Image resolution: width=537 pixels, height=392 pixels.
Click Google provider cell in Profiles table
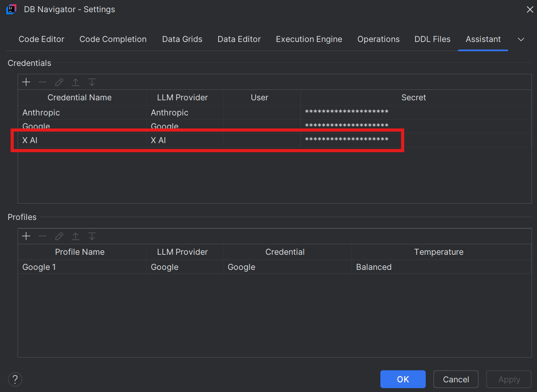point(185,267)
